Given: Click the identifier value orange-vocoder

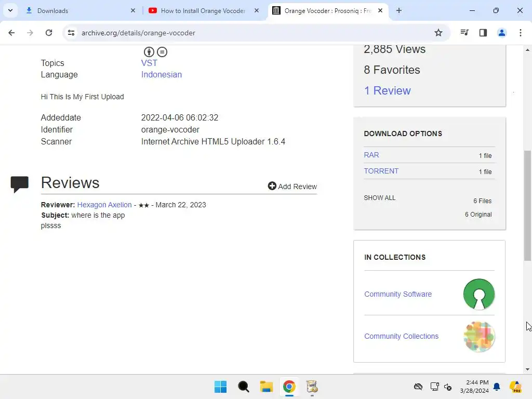Looking at the screenshot, I should pos(170,129).
